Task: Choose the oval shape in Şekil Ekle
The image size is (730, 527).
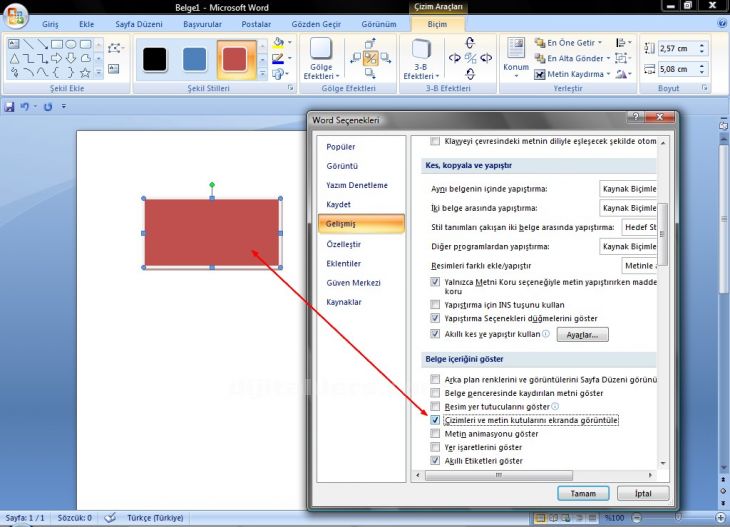Action: (71, 44)
